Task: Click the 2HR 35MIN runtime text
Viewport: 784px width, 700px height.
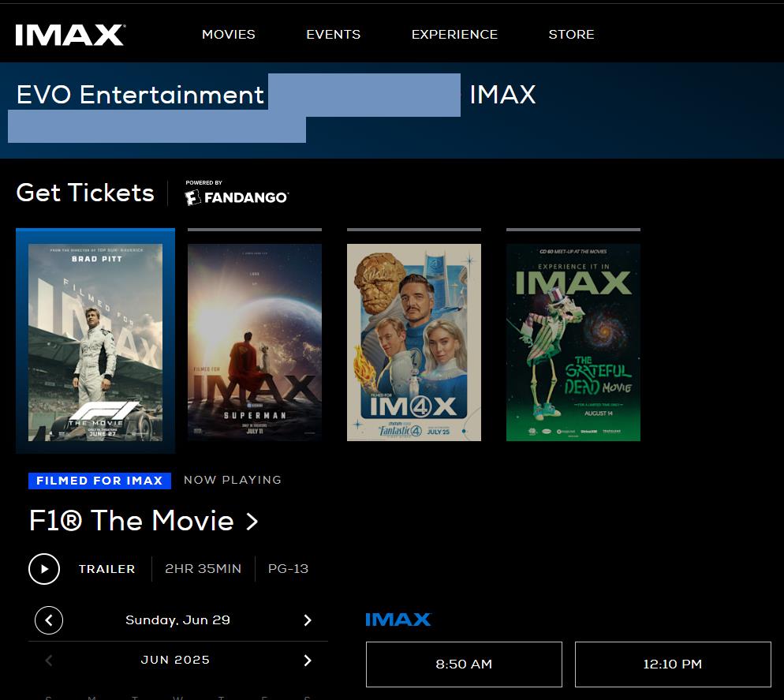Action: point(203,569)
